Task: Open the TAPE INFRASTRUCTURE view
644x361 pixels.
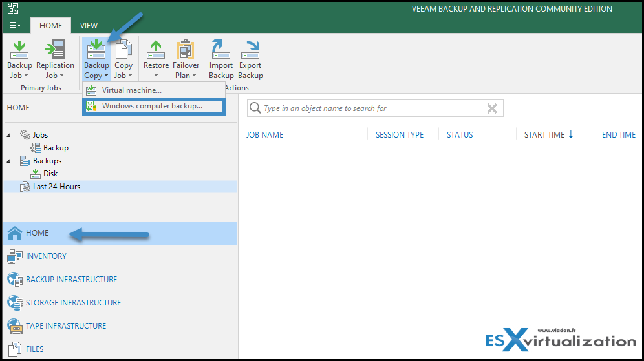Action: [120, 326]
